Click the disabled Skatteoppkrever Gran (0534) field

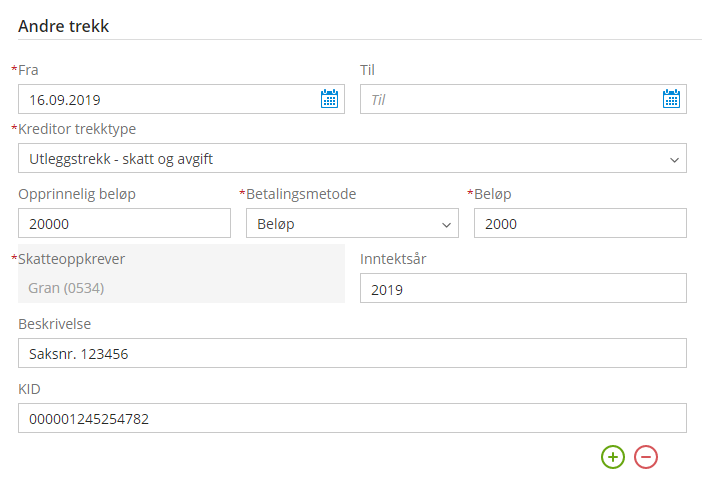pyautogui.click(x=181, y=288)
